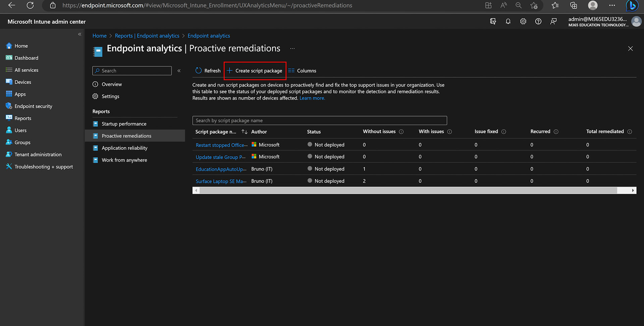Screen dimensions: 644x326
Task: Open admin account menu
Action: tap(604, 21)
